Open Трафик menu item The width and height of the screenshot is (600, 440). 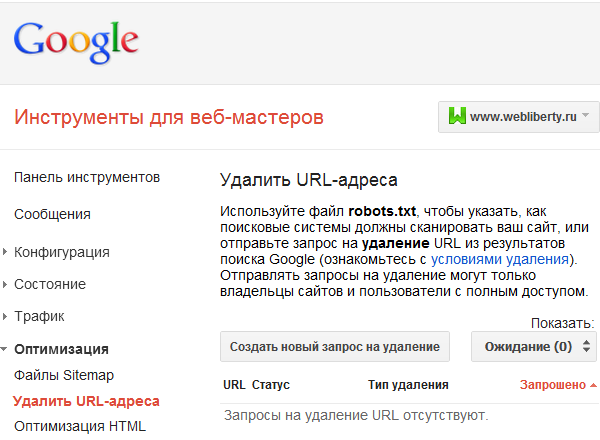pyautogui.click(x=39, y=316)
